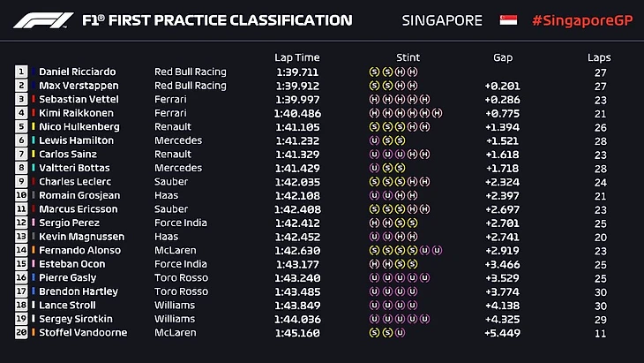Select first ultrasoft tyre in Hamilton's stint

(x=374, y=140)
